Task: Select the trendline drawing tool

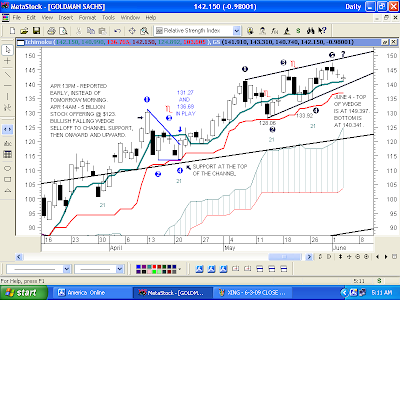Action: pyautogui.click(x=8, y=74)
